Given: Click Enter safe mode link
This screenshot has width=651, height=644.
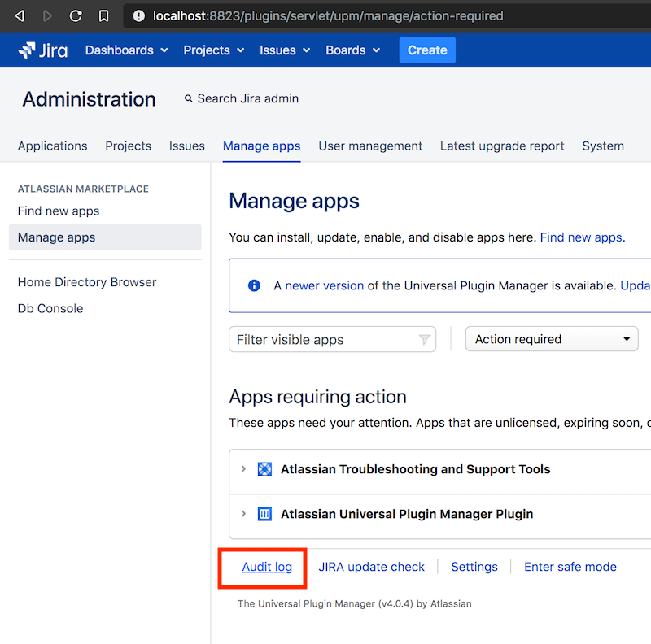Looking at the screenshot, I should [x=570, y=567].
